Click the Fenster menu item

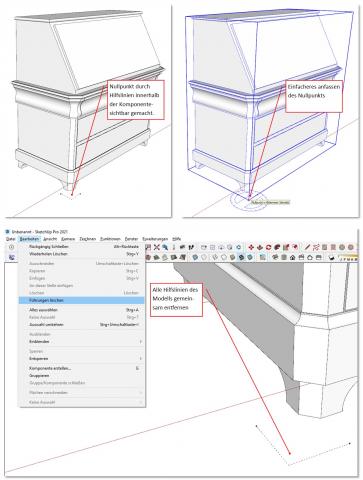131,239
